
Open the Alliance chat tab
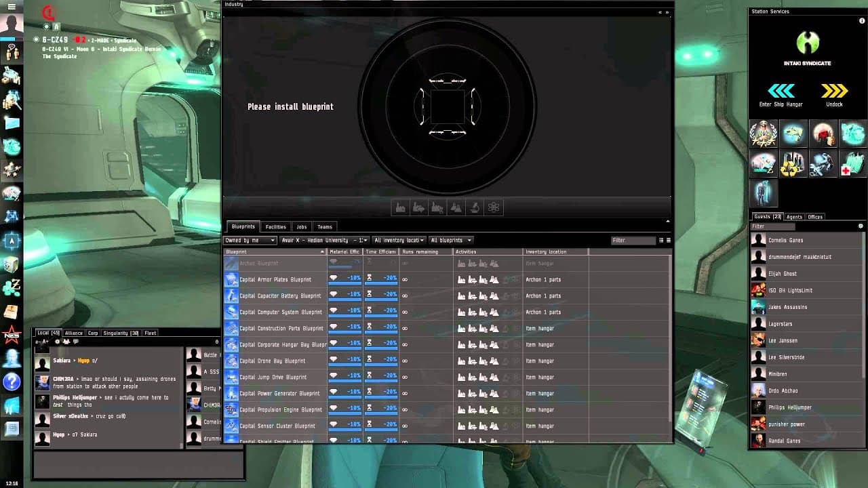73,333
